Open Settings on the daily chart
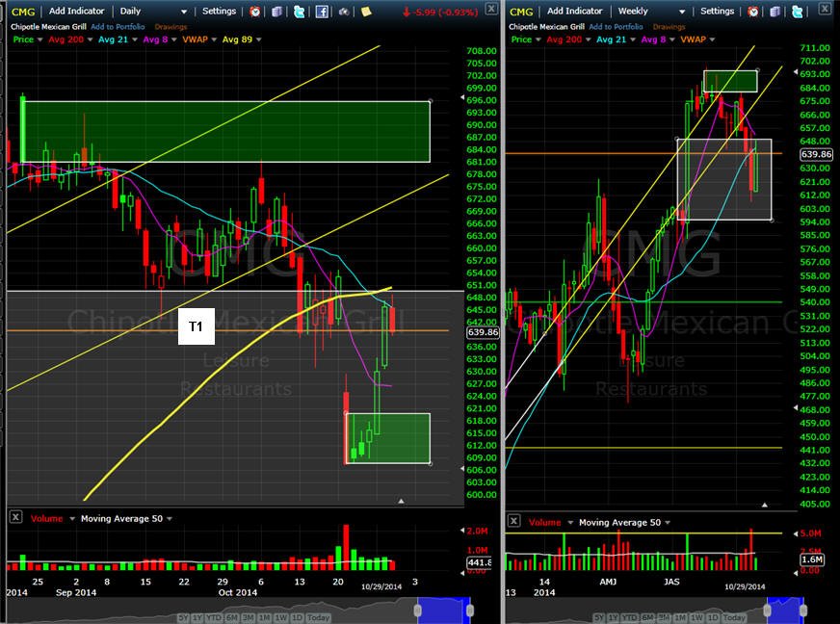Viewport: 840px width, 624px height. click(219, 12)
